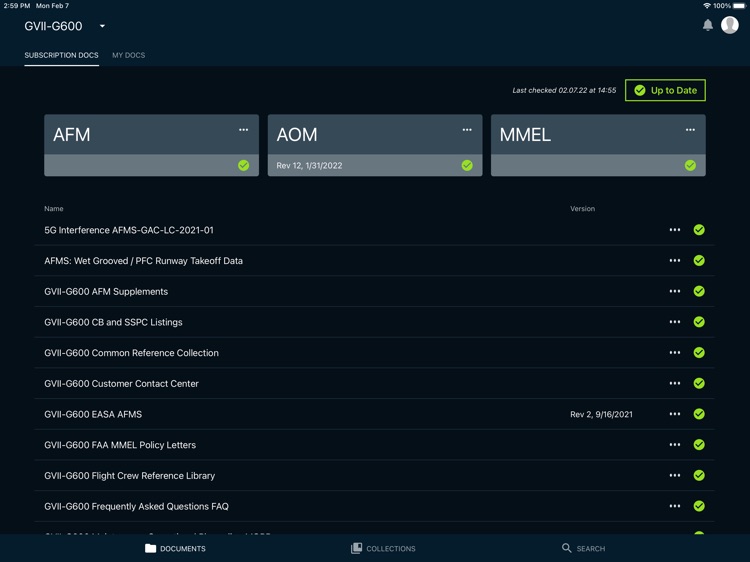Click the AFM card green check status
750x562 pixels.
243,165
